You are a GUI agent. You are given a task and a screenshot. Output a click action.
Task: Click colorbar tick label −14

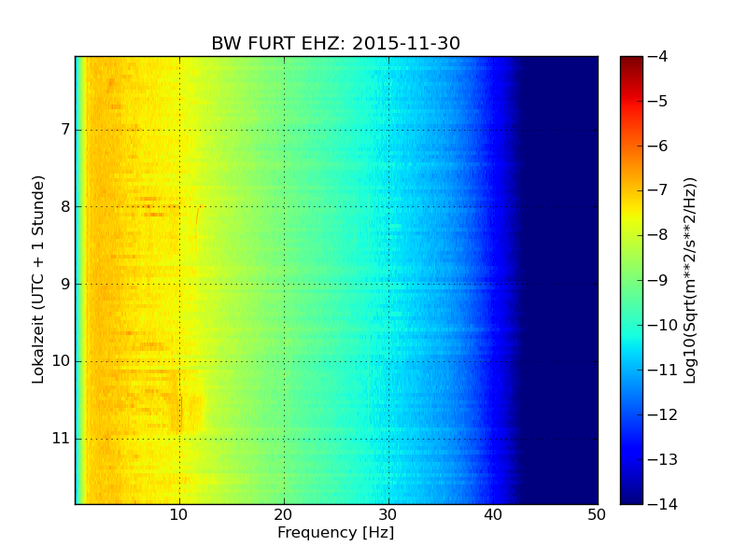662,504
